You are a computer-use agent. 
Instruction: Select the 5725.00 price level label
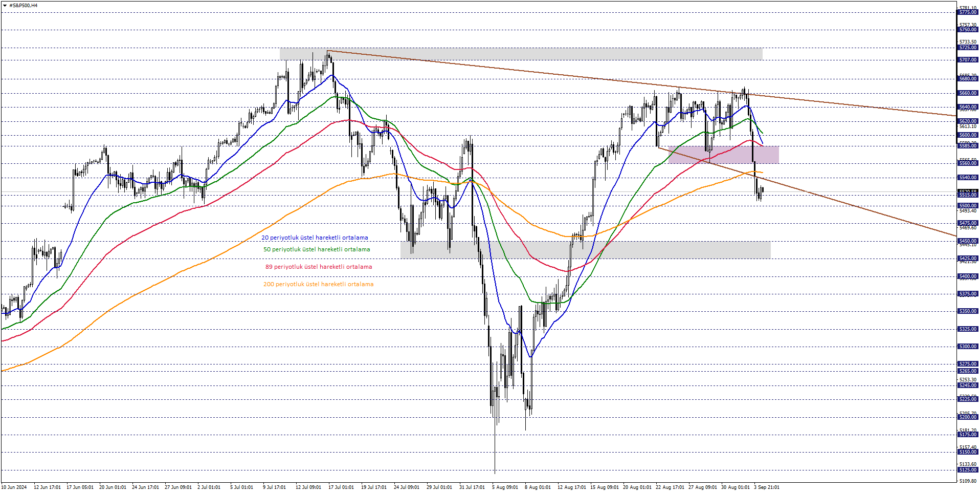968,48
